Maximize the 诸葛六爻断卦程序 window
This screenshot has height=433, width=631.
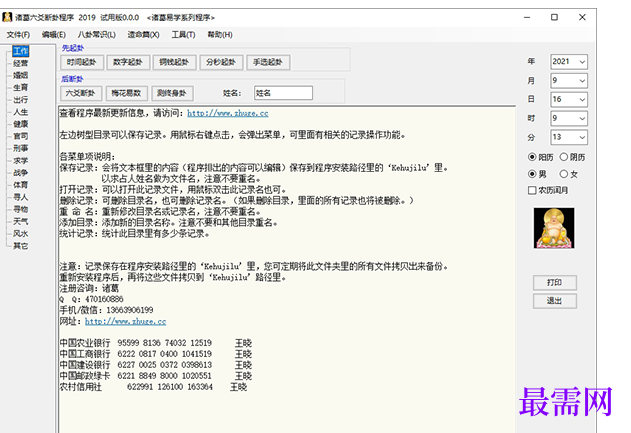[555, 17]
